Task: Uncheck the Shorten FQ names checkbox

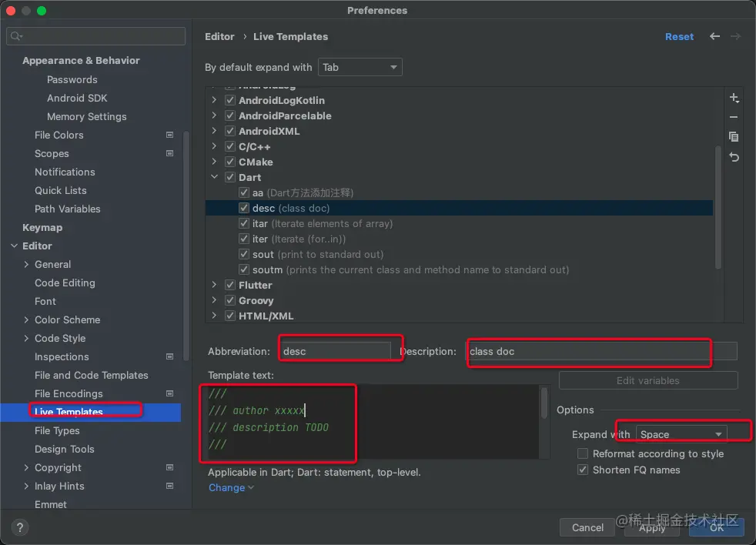Action: pyautogui.click(x=583, y=470)
